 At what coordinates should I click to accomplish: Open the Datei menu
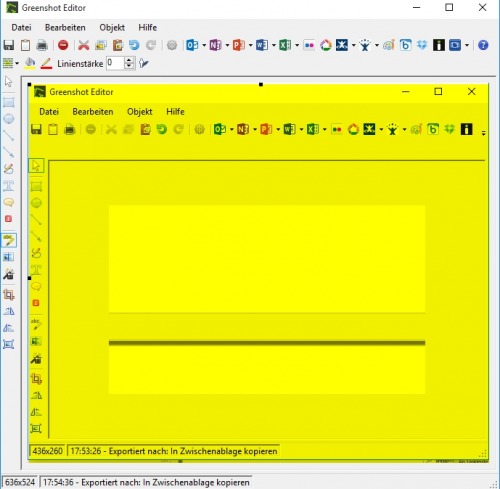pyautogui.click(x=21, y=27)
